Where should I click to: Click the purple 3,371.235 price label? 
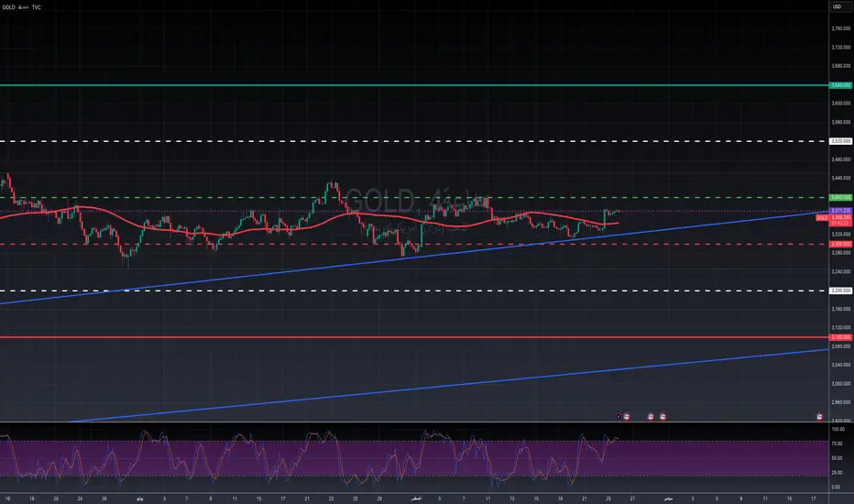tap(840, 211)
